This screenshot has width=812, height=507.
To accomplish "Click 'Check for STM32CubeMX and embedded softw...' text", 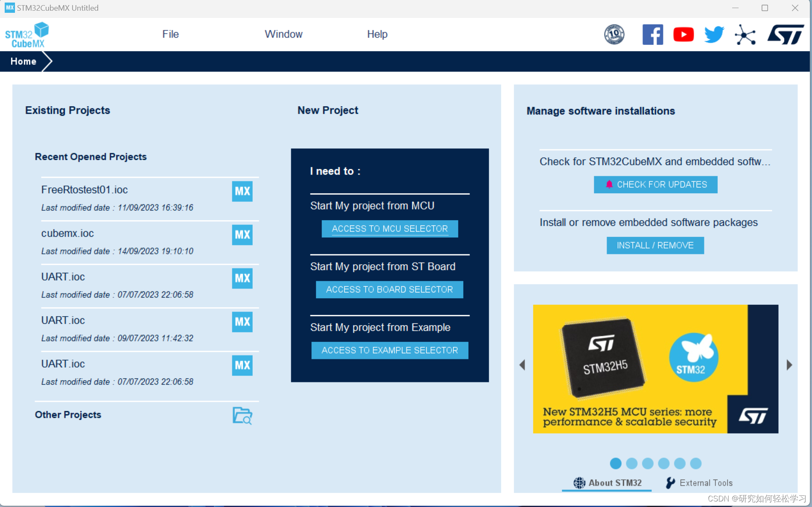I will click(x=655, y=161).
